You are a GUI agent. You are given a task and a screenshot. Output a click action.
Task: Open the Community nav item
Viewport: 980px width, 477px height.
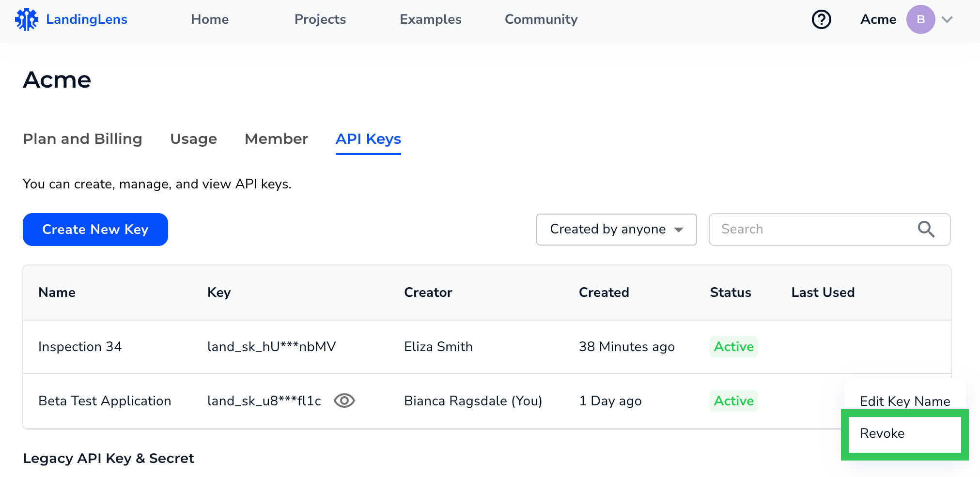[x=541, y=19]
